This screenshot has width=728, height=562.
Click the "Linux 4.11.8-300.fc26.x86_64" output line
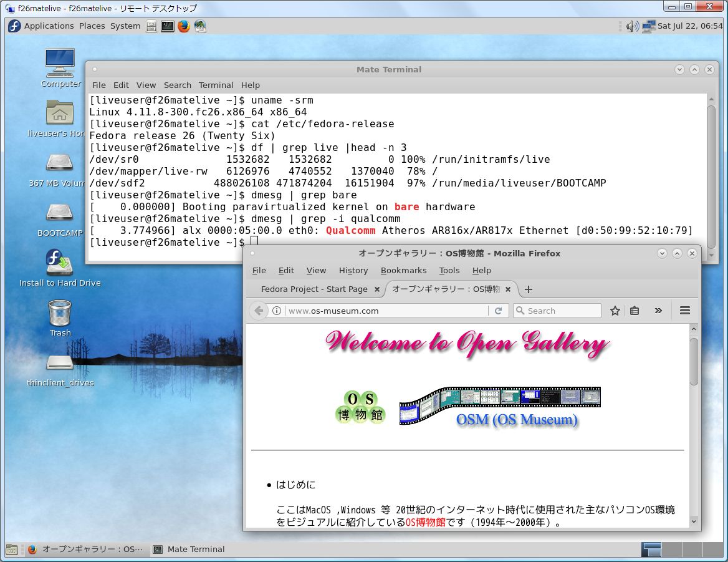point(198,112)
